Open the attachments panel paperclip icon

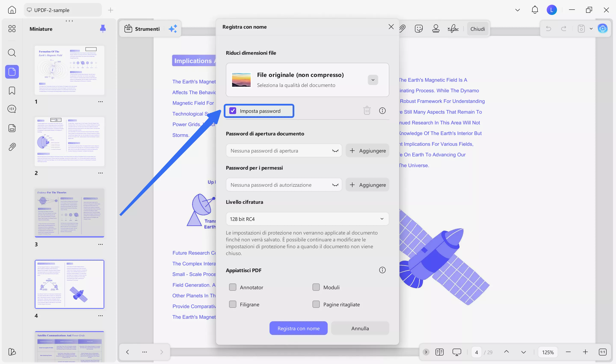click(x=12, y=147)
